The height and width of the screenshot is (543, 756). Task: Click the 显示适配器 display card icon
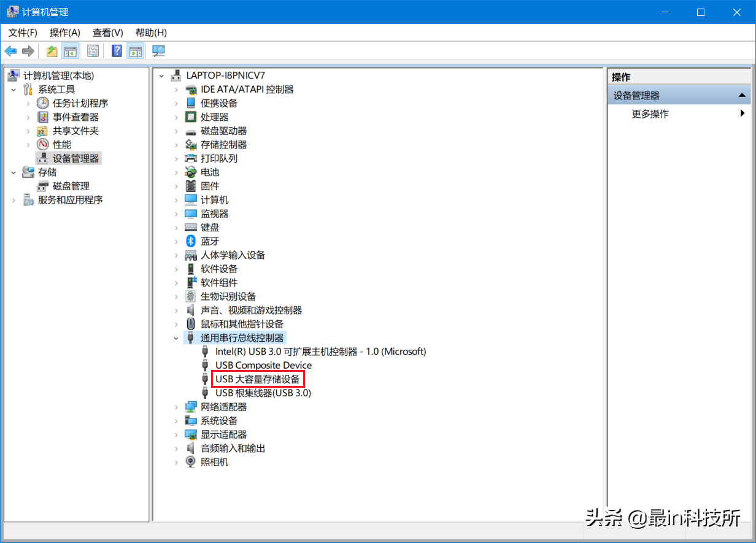click(191, 434)
